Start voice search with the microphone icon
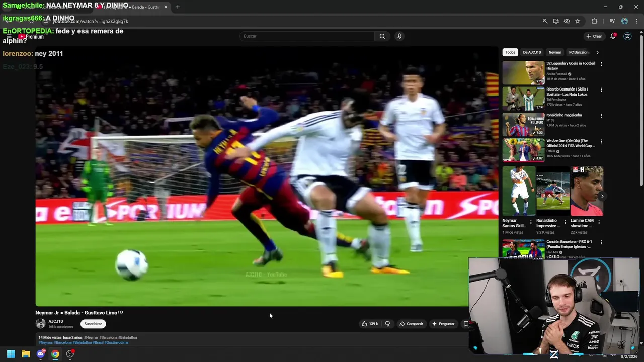 [x=399, y=36]
